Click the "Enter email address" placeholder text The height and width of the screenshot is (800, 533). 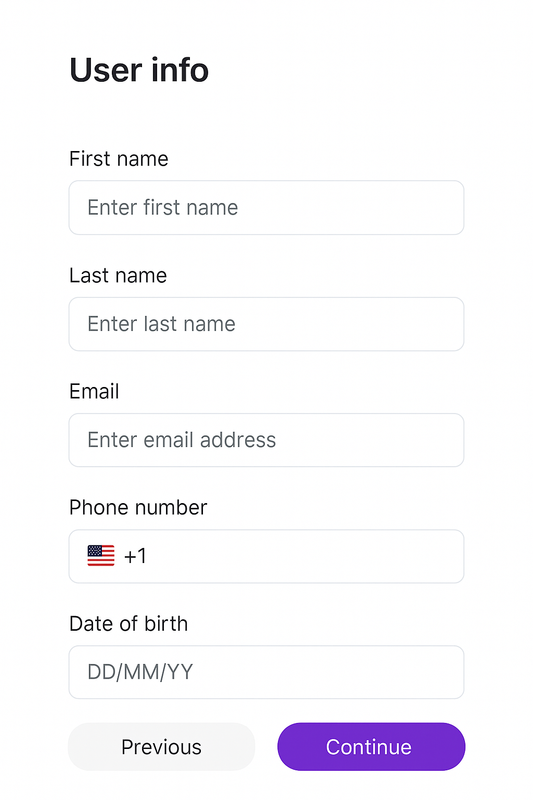coord(182,440)
